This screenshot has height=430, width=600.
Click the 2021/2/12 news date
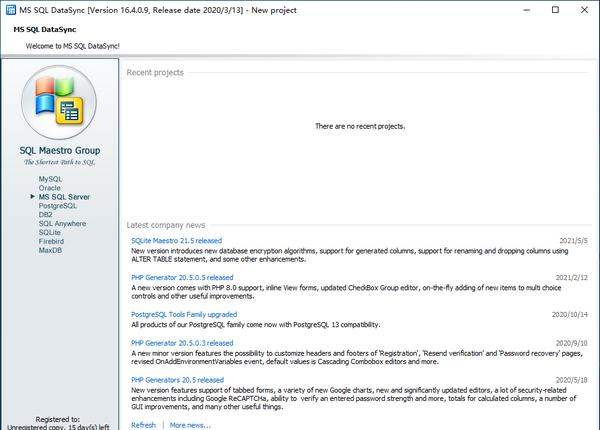pos(571,277)
